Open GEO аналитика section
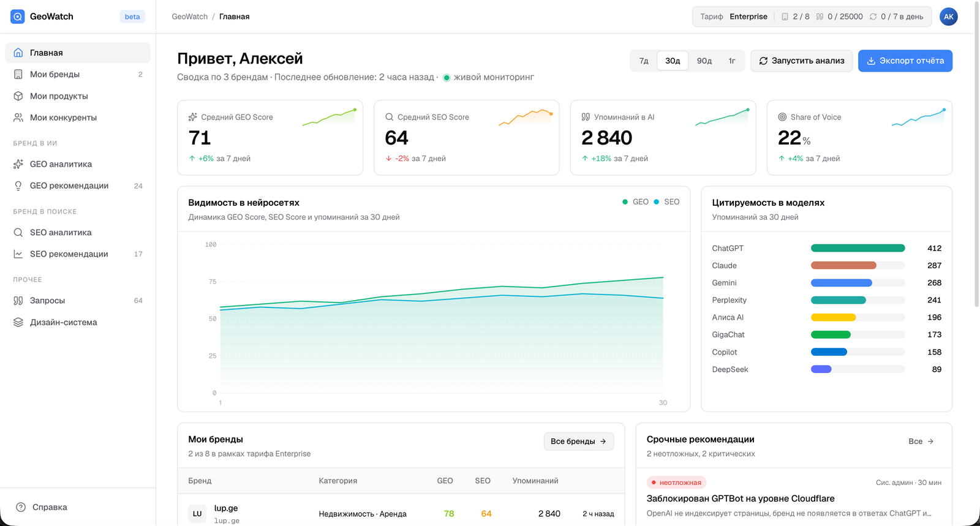 pos(78,164)
